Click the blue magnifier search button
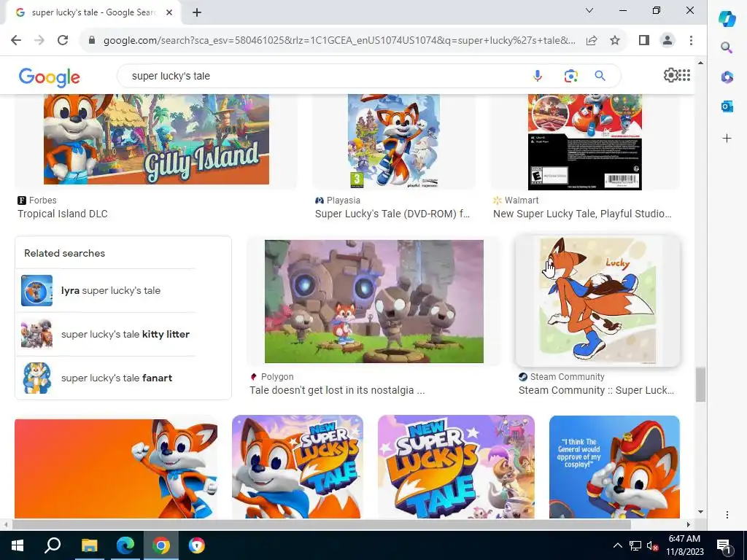Screen dimensions: 747x560 point(600,76)
